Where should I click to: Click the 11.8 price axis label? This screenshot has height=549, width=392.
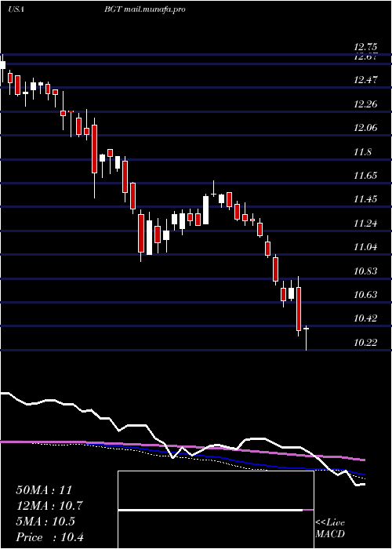pyautogui.click(x=362, y=151)
